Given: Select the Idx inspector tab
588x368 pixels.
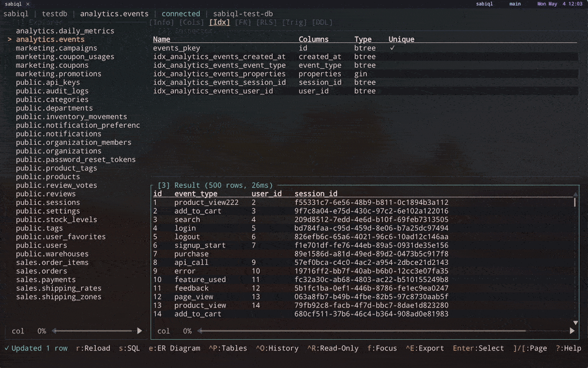Looking at the screenshot, I should (x=219, y=22).
